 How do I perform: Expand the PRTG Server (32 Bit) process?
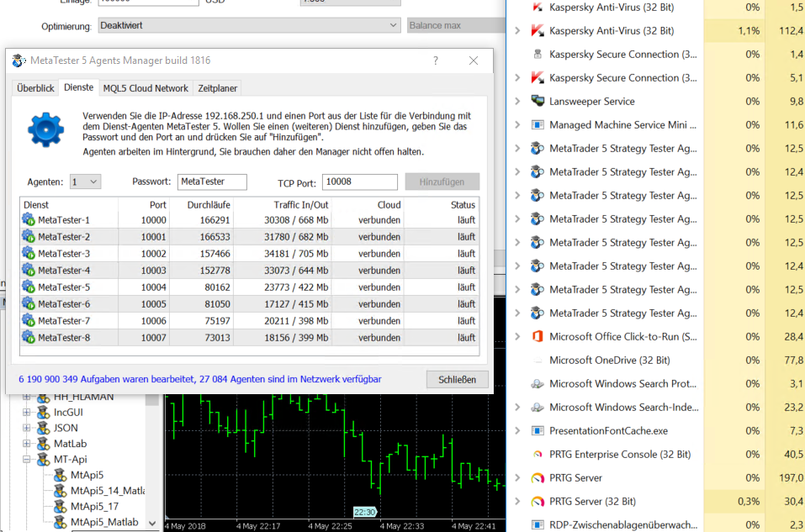(517, 501)
